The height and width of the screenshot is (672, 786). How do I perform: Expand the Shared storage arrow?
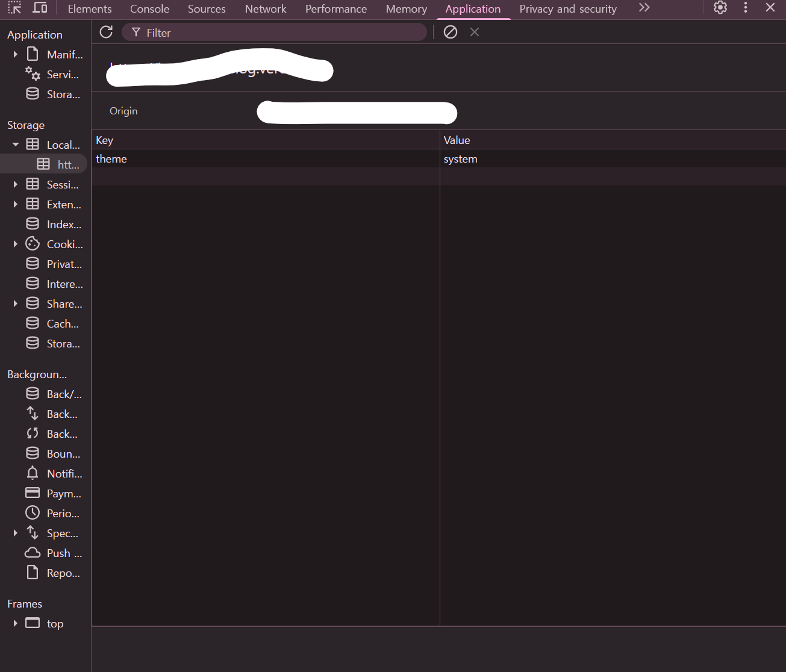(x=15, y=303)
